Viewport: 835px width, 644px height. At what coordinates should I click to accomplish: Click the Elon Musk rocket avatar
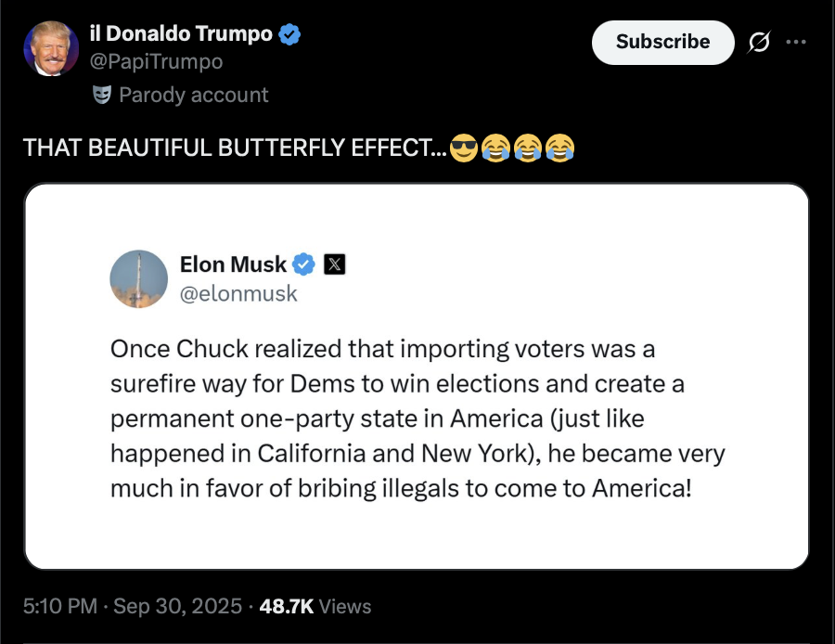(138, 278)
